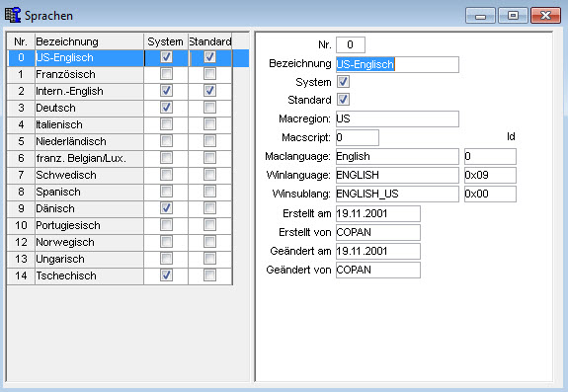This screenshot has height=392, width=568.
Task: Select the Deutsch language row
Action: [x=120, y=108]
